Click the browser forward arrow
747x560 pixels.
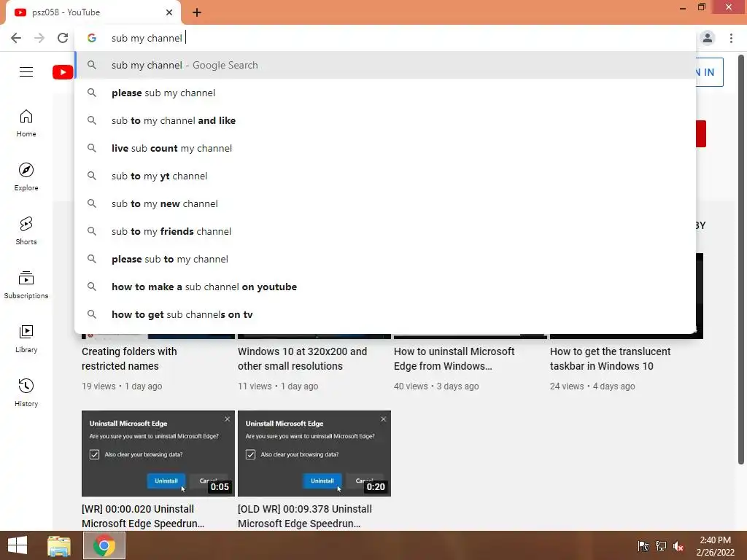39,38
